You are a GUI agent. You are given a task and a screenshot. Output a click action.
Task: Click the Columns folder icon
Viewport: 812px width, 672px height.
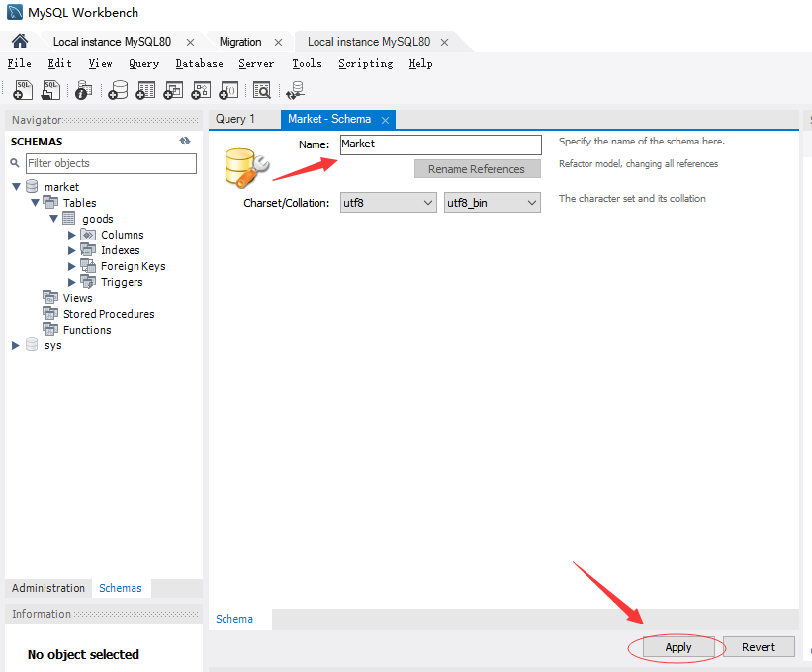click(x=88, y=235)
